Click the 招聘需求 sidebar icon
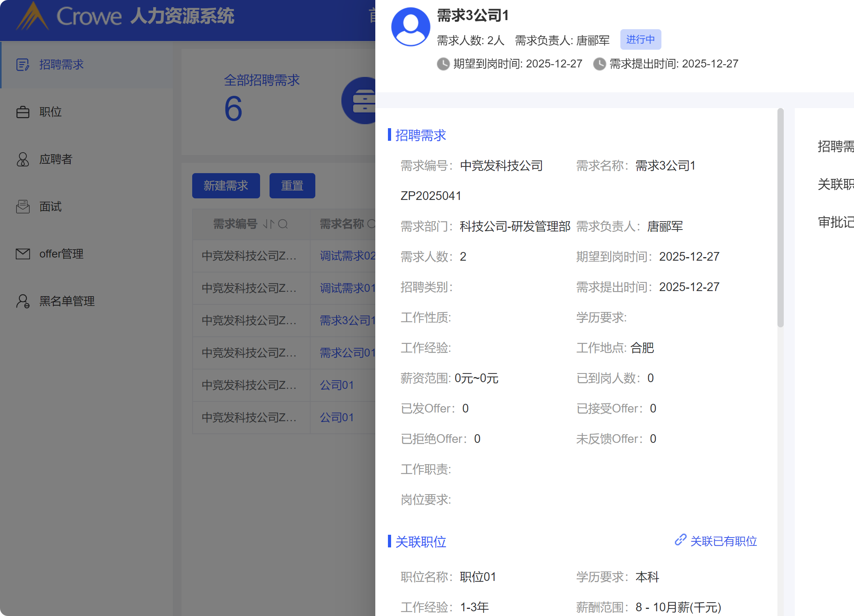 click(x=22, y=65)
